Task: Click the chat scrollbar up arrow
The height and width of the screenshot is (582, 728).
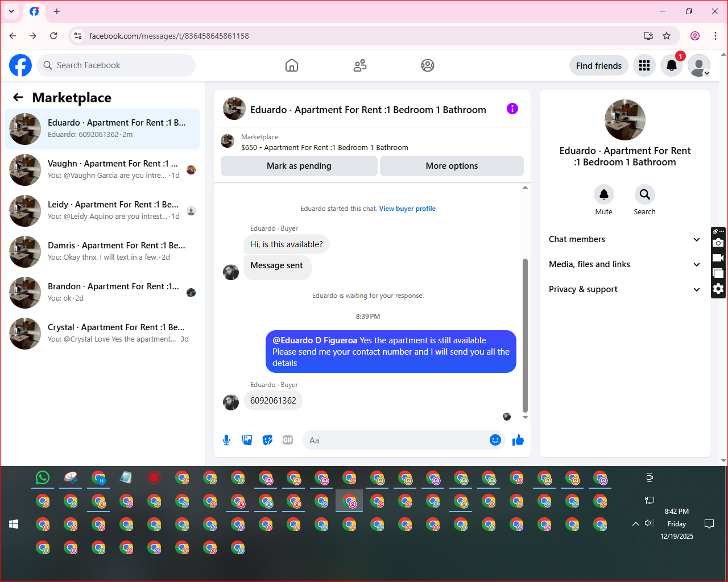Action: pyautogui.click(x=525, y=187)
